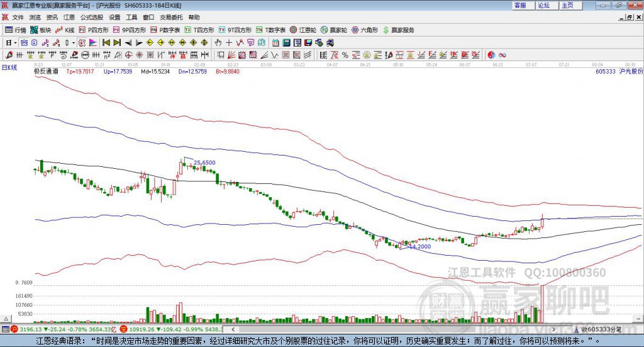Open the 江恩 menu
Image resolution: width=644 pixels, height=347 pixels.
click(x=69, y=17)
